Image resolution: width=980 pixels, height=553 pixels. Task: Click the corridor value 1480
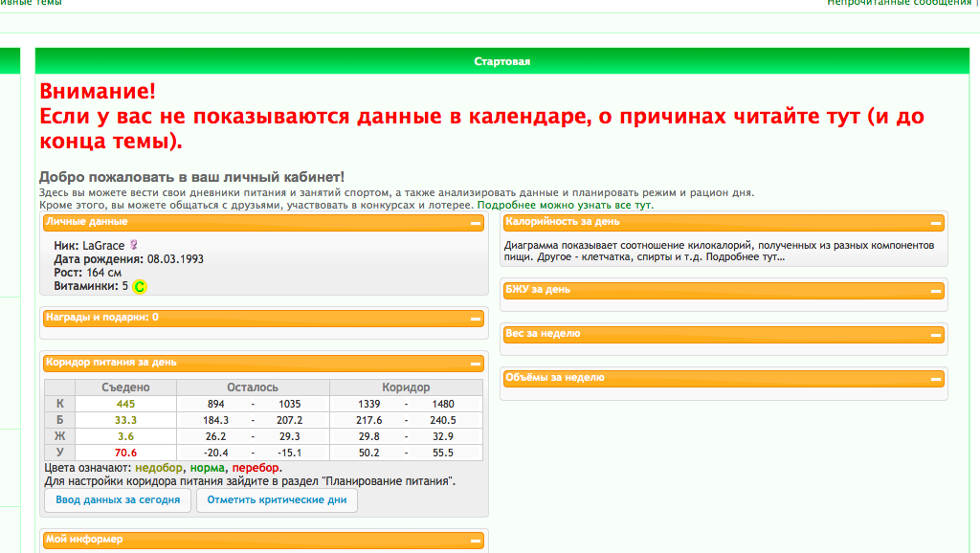(442, 404)
